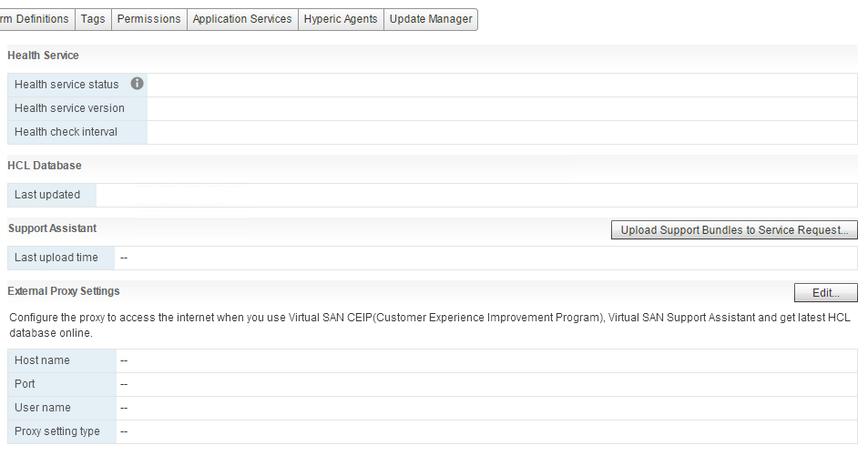The width and height of the screenshot is (868, 466).
Task: Switch to the Permissions tab
Action: coord(148,19)
